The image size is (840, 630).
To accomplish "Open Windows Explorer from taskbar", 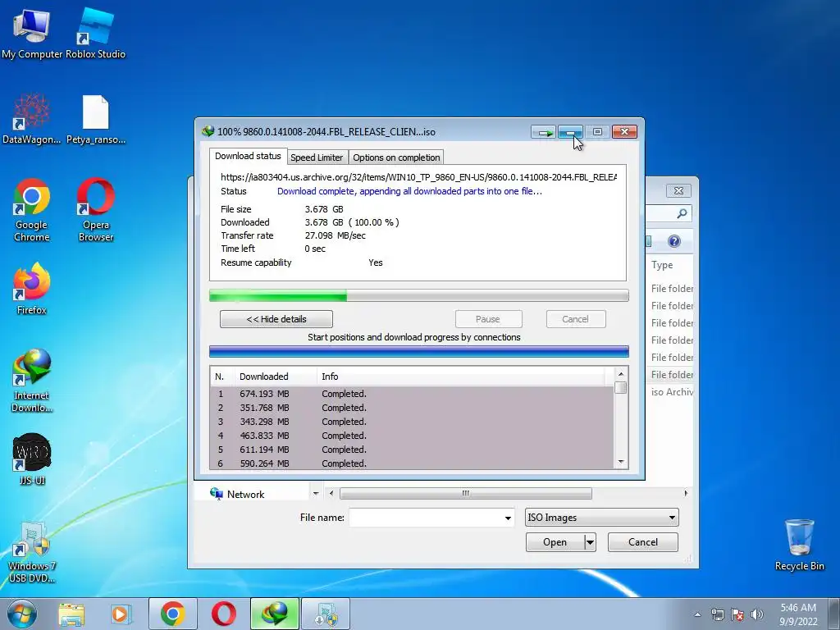I will tap(71, 614).
